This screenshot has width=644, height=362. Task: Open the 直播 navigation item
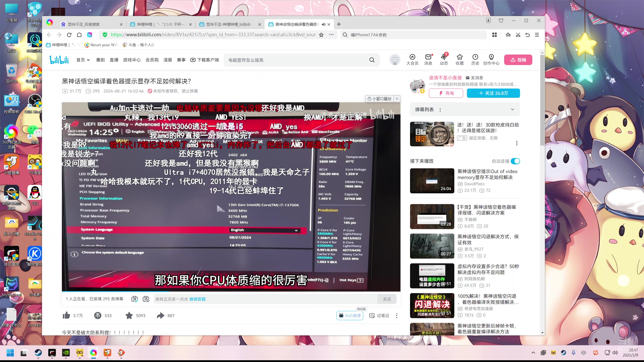(114, 60)
